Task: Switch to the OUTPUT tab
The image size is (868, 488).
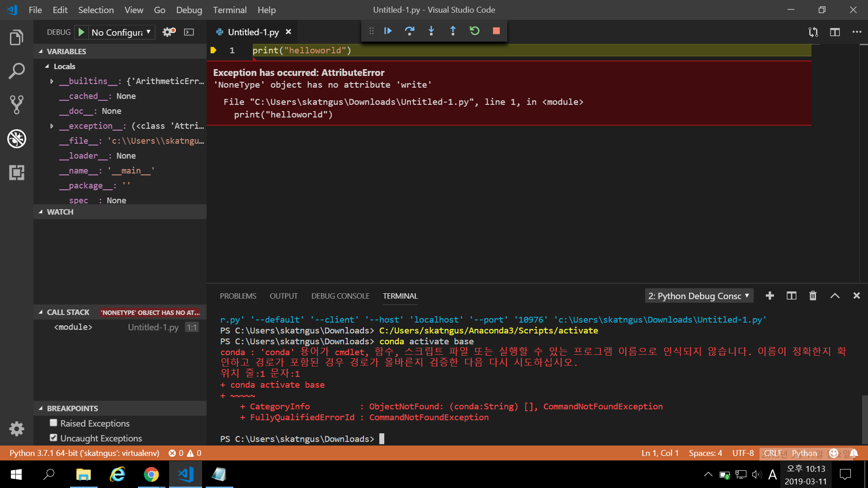Action: click(283, 296)
